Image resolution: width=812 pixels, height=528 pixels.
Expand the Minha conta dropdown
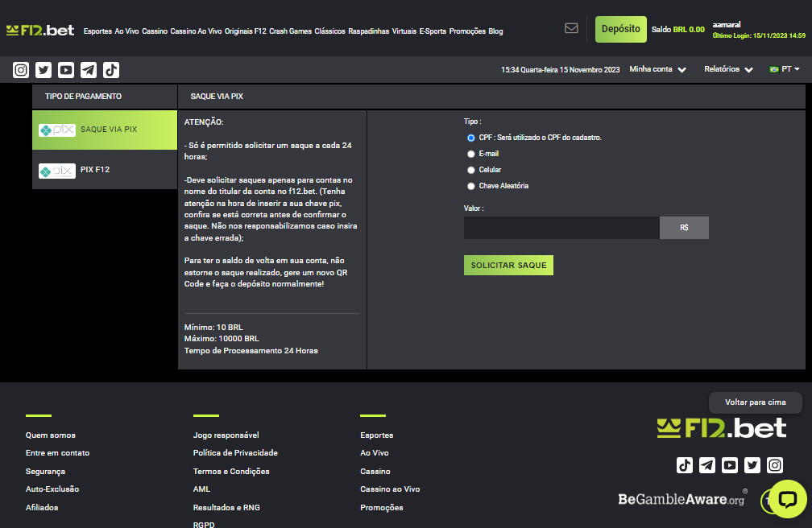point(657,69)
